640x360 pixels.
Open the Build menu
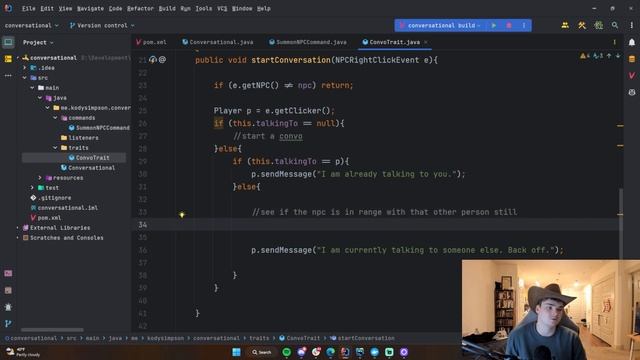click(167, 8)
